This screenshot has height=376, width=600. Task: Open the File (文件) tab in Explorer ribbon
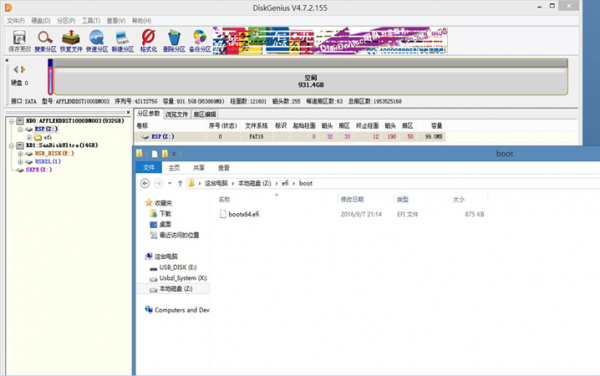tap(149, 168)
